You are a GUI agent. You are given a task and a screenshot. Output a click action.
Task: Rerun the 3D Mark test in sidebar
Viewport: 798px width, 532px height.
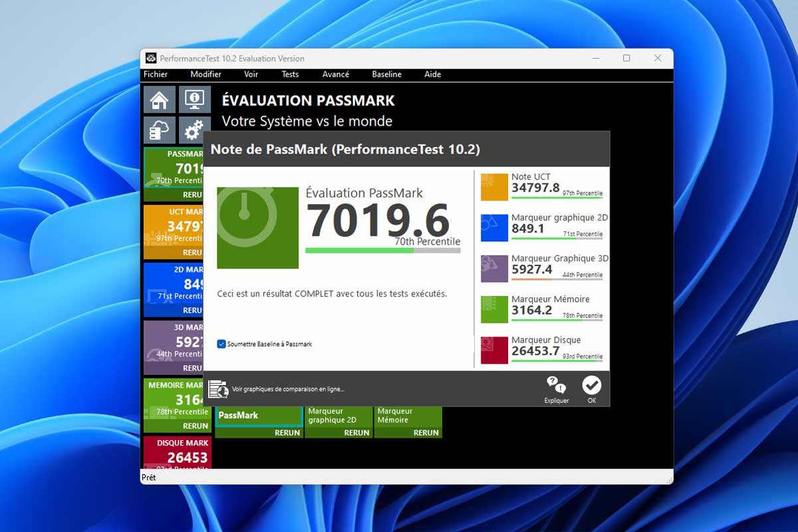192,368
